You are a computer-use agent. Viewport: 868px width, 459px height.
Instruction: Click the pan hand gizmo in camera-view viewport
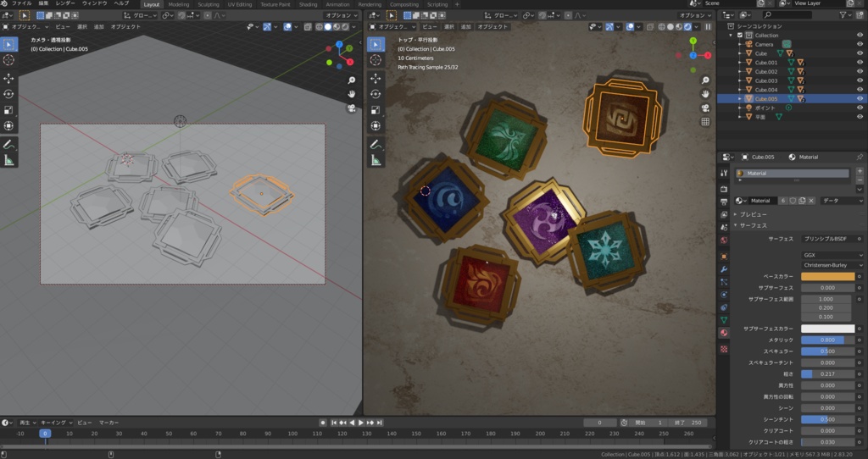click(352, 94)
